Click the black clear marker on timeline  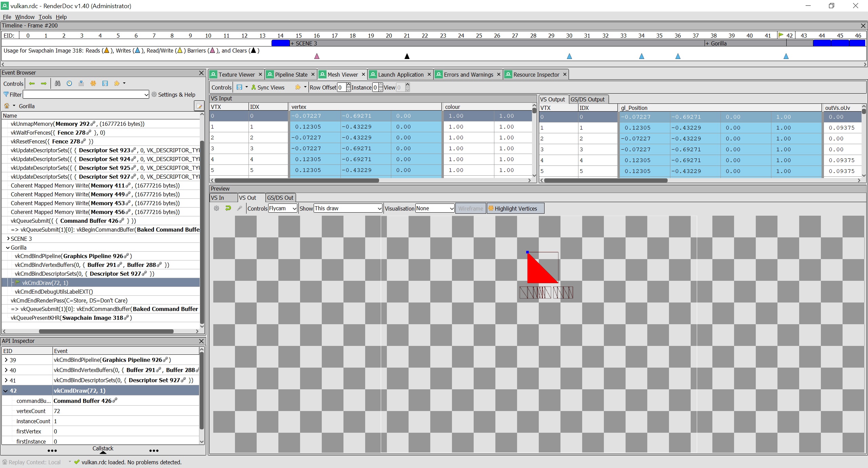click(407, 56)
